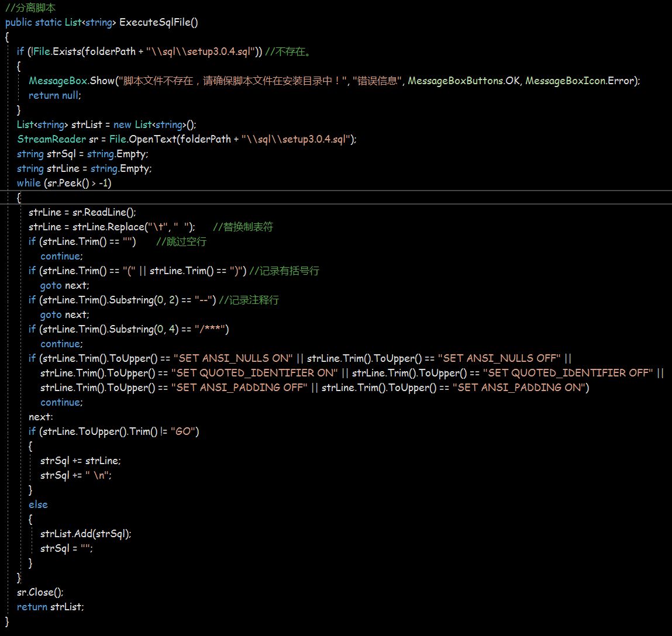Click the "SET QUOTED_IDENTIFIER OFF" string
The image size is (672, 636).
pyautogui.click(x=570, y=373)
